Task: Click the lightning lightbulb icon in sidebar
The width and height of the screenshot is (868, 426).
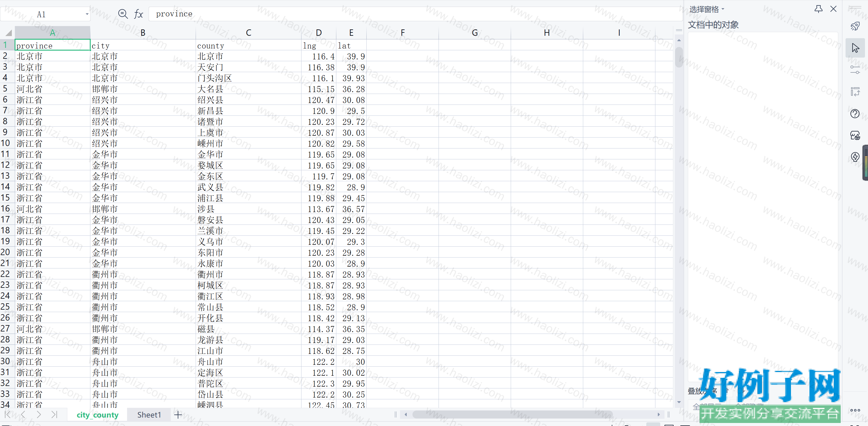Action: point(855,157)
